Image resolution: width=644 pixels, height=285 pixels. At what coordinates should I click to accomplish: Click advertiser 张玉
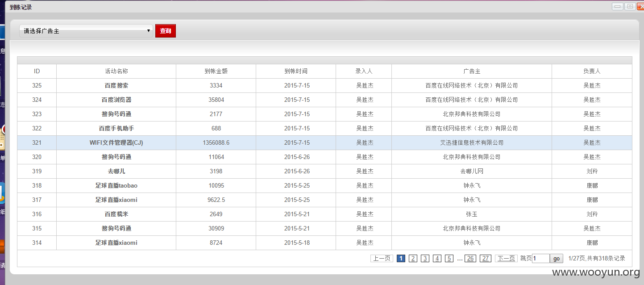click(x=472, y=214)
